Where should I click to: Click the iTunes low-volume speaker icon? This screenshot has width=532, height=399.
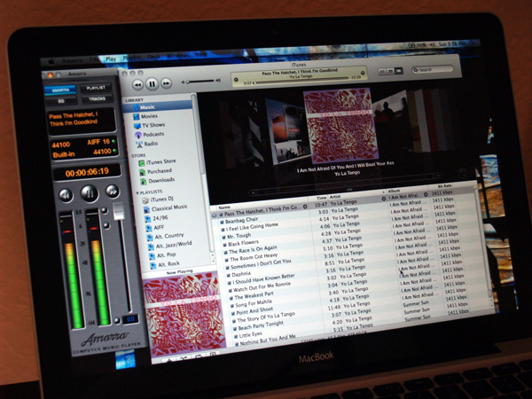click(184, 82)
